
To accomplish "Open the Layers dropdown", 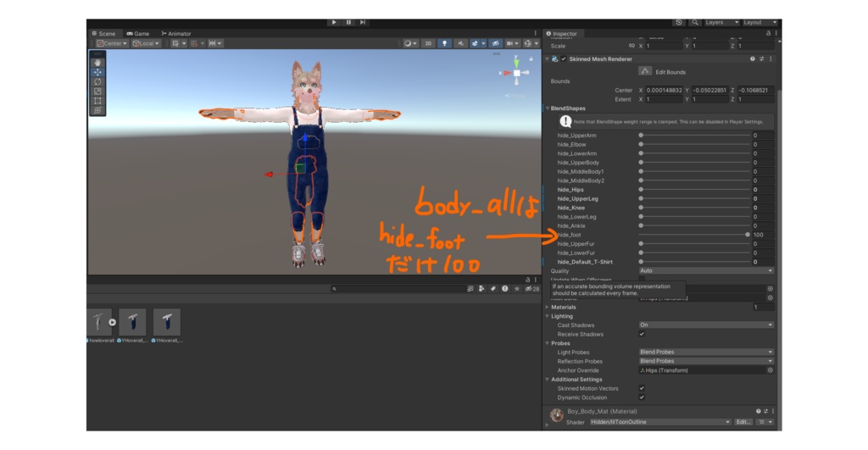I will click(x=721, y=22).
